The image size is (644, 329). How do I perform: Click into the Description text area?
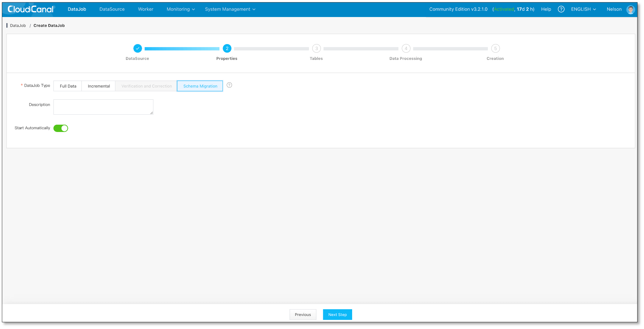(103, 107)
